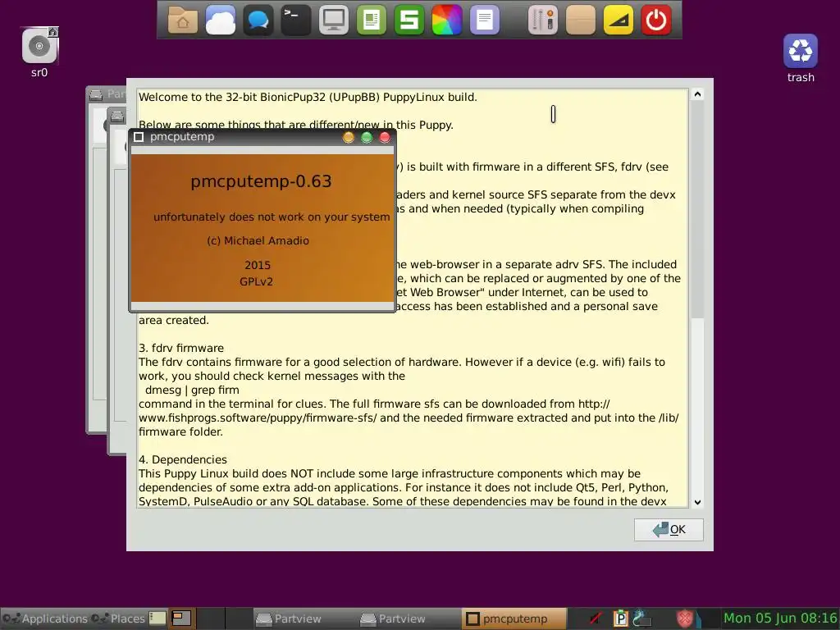Image resolution: width=840 pixels, height=630 pixels.
Task: Launch the terminal from the dock
Action: coord(295,21)
